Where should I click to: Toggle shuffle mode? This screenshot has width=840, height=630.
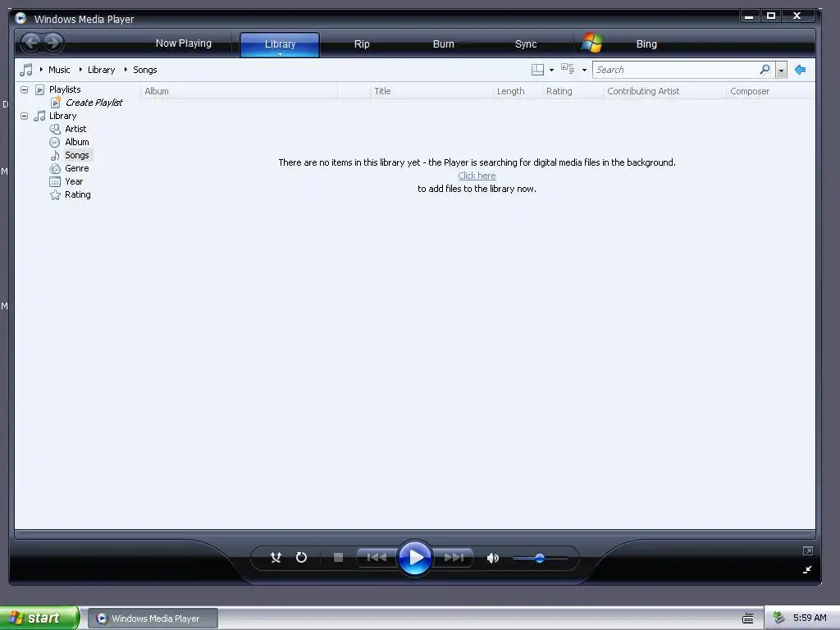[x=276, y=558]
